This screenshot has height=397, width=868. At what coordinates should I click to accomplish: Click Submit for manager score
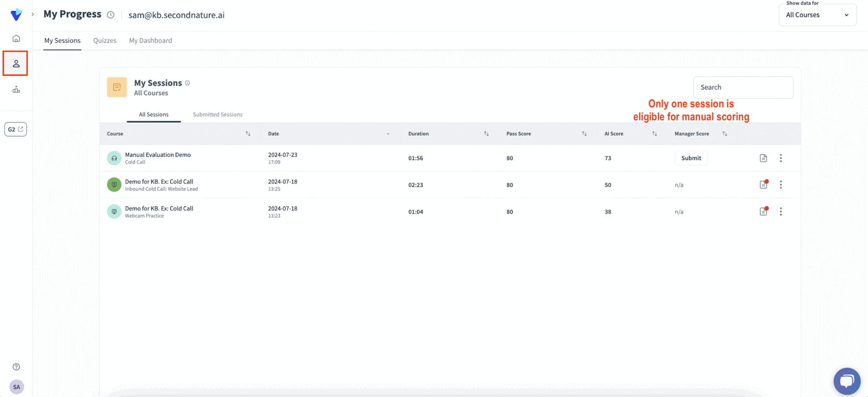[x=691, y=158]
